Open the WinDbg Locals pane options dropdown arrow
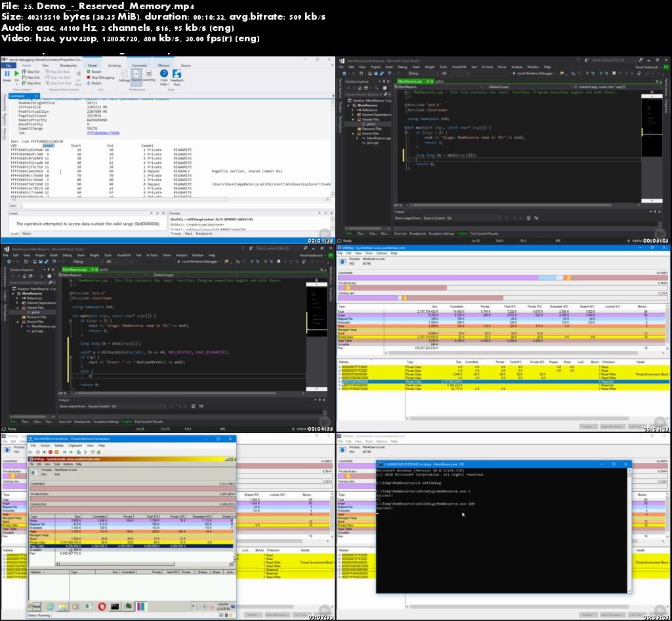Image resolution: width=672 pixels, height=621 pixels. (152, 213)
